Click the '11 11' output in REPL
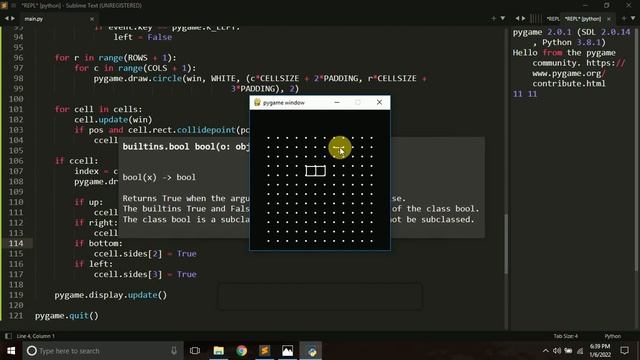The height and width of the screenshot is (360, 640). pyautogui.click(x=525, y=94)
